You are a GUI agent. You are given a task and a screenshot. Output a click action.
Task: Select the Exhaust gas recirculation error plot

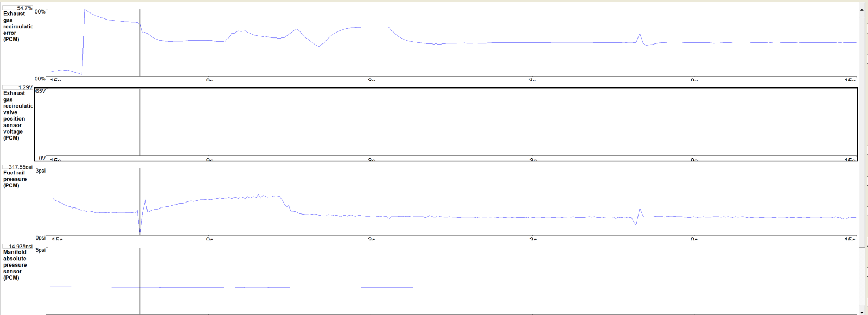pyautogui.click(x=451, y=42)
